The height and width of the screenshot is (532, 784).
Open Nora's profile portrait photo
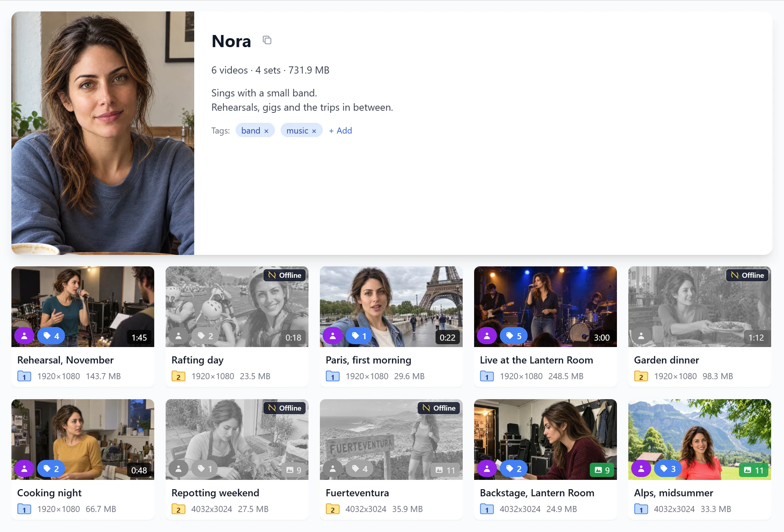pos(103,133)
